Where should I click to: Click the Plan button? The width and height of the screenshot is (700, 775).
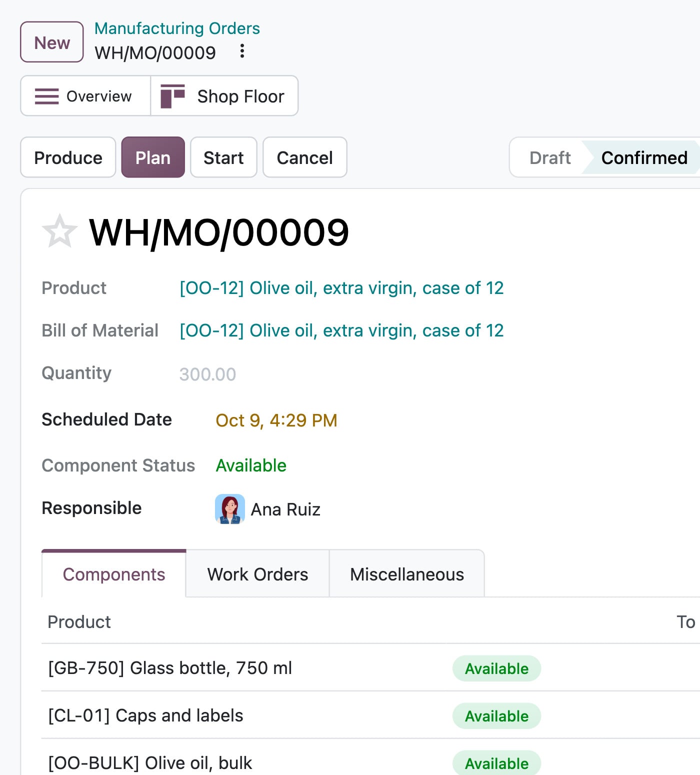[153, 157]
